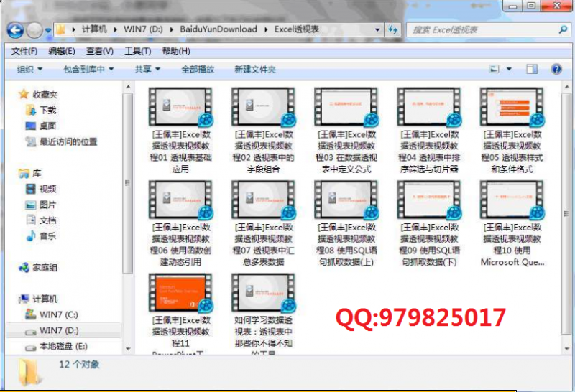
Task: Click the 全部播放 button
Action: point(198,69)
